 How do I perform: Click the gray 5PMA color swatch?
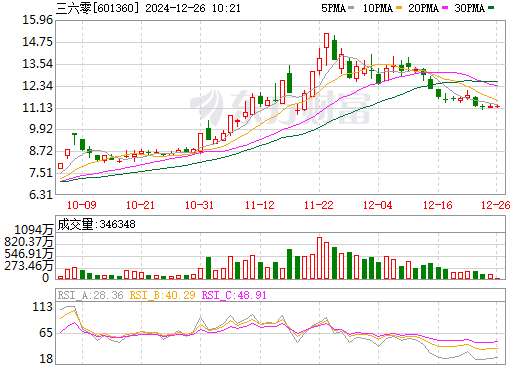[x=351, y=8]
